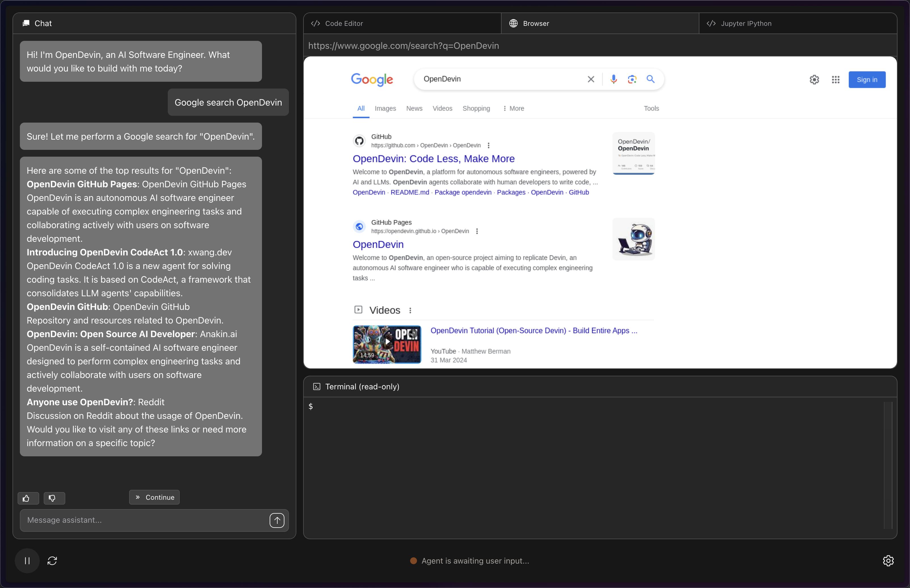Screen dimensions: 910x588
Task: Open the Packages sitelink
Action: [x=511, y=192]
